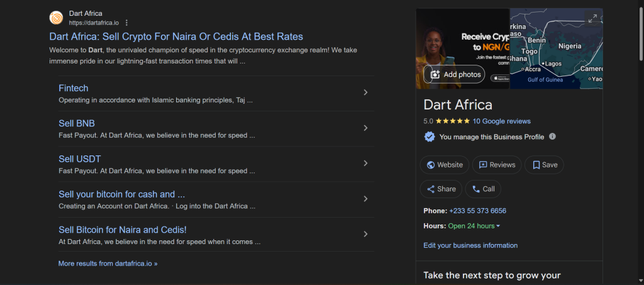The width and height of the screenshot is (644, 285).
Task: Open the 10 Google reviews link
Action: (501, 121)
